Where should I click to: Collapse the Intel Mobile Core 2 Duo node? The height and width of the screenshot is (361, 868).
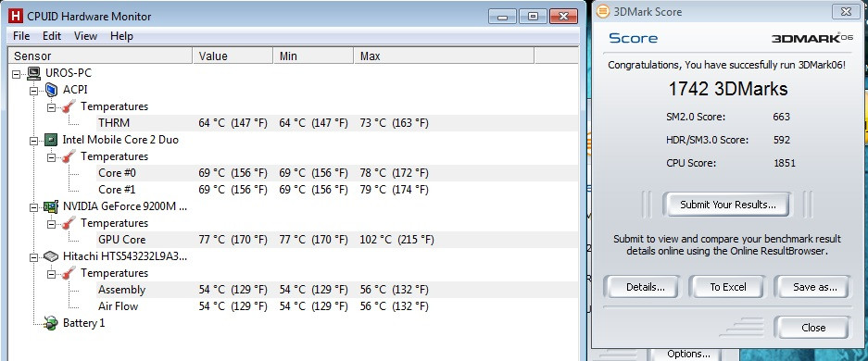tap(33, 141)
